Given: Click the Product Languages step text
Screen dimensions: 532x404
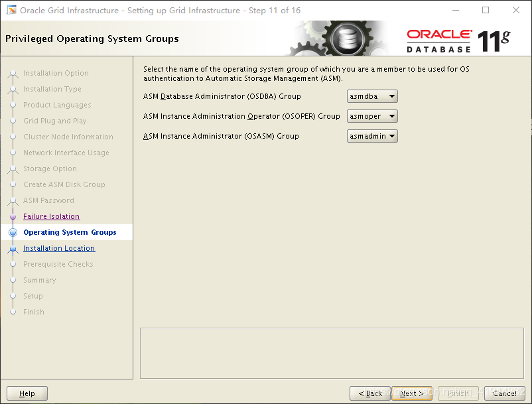Looking at the screenshot, I should [x=57, y=105].
